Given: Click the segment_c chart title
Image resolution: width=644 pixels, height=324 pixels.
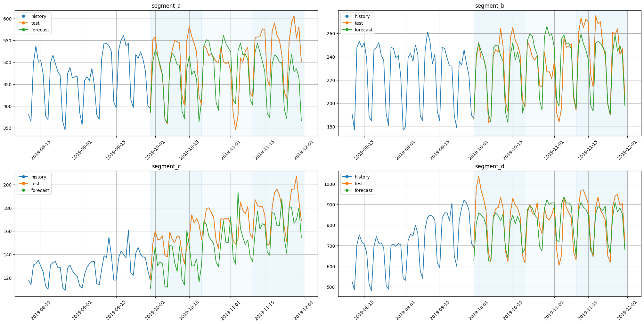Looking at the screenshot, I should pos(166,166).
